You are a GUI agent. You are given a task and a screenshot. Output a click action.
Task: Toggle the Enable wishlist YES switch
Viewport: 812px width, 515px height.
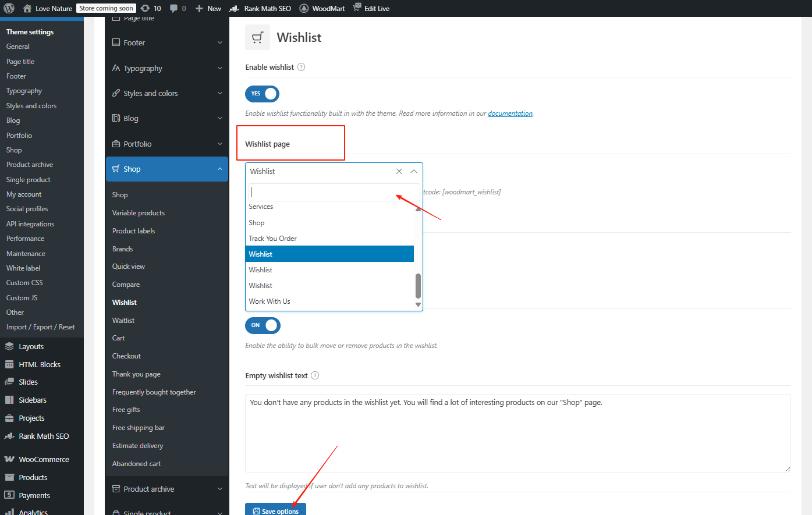click(262, 94)
